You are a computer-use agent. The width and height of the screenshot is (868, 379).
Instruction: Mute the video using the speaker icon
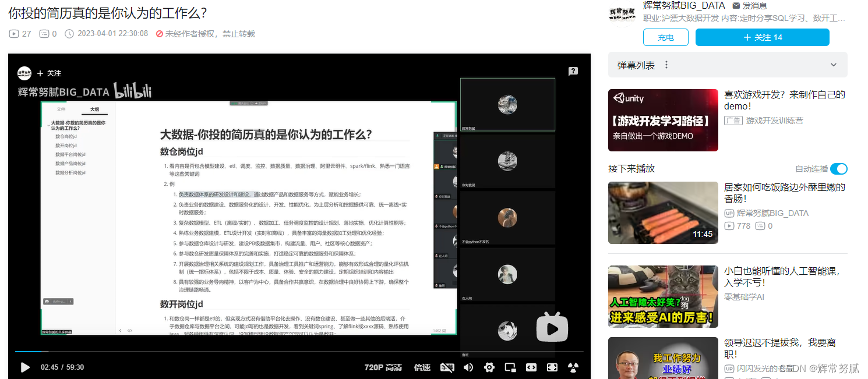click(468, 367)
